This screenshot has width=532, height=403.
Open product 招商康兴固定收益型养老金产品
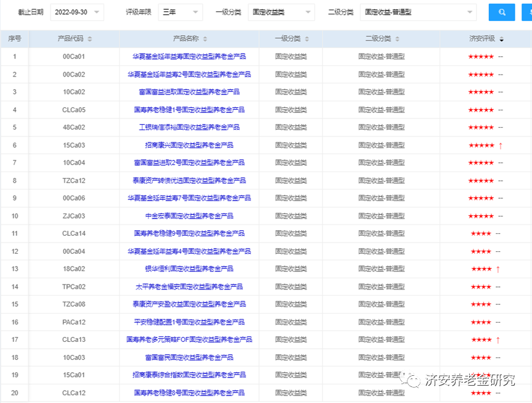pyautogui.click(x=189, y=145)
